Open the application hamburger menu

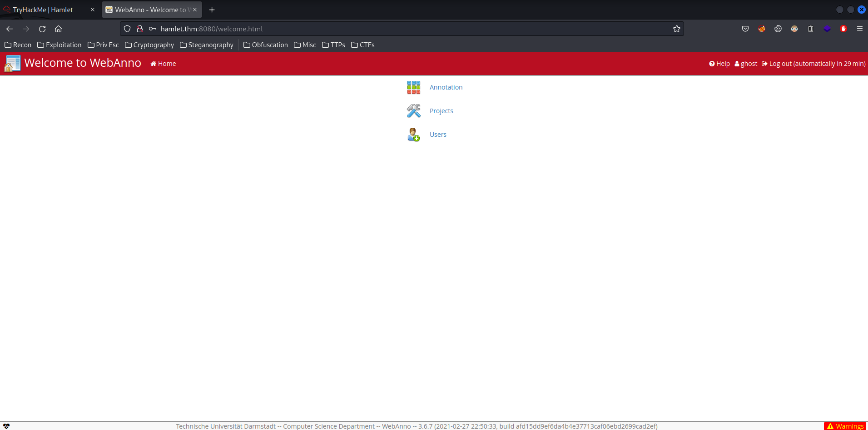pos(860,29)
